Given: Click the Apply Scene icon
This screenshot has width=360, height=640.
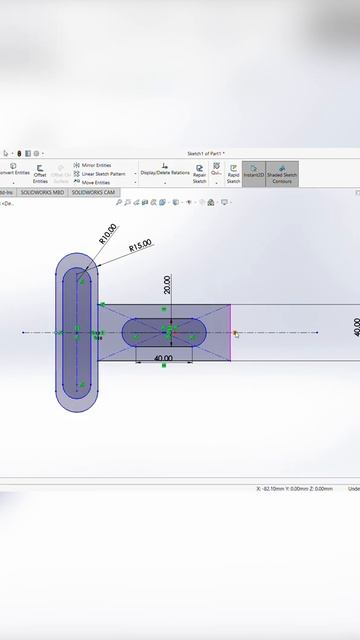Looking at the screenshot, I should (x=211, y=202).
